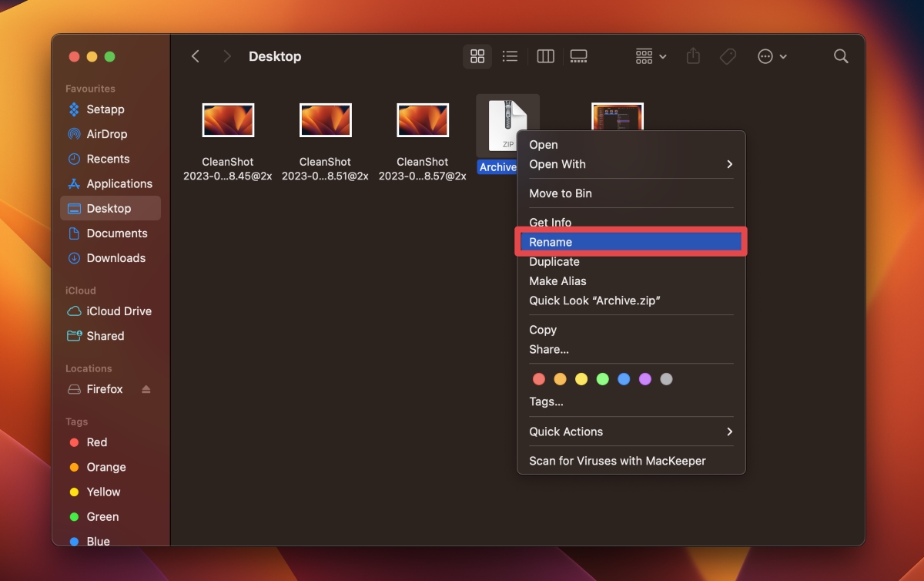Open Setapp from the Favourites sidebar
The width and height of the screenshot is (924, 581).
click(102, 109)
